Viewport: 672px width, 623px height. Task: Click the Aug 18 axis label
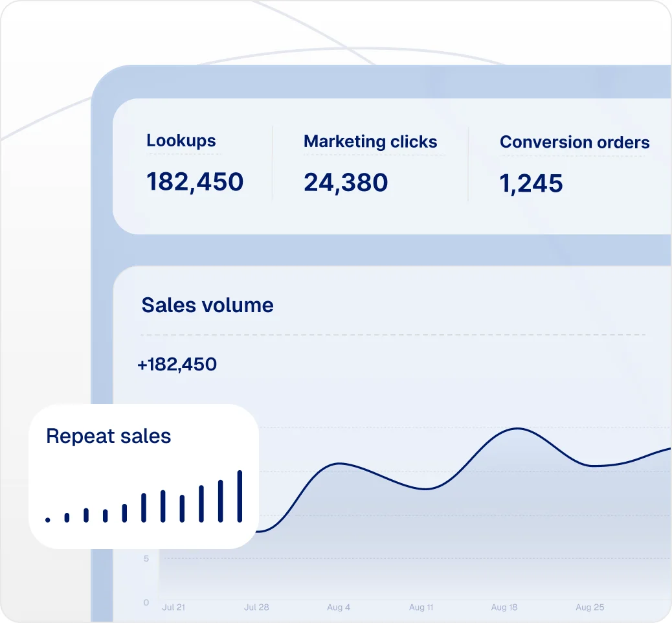coord(504,607)
